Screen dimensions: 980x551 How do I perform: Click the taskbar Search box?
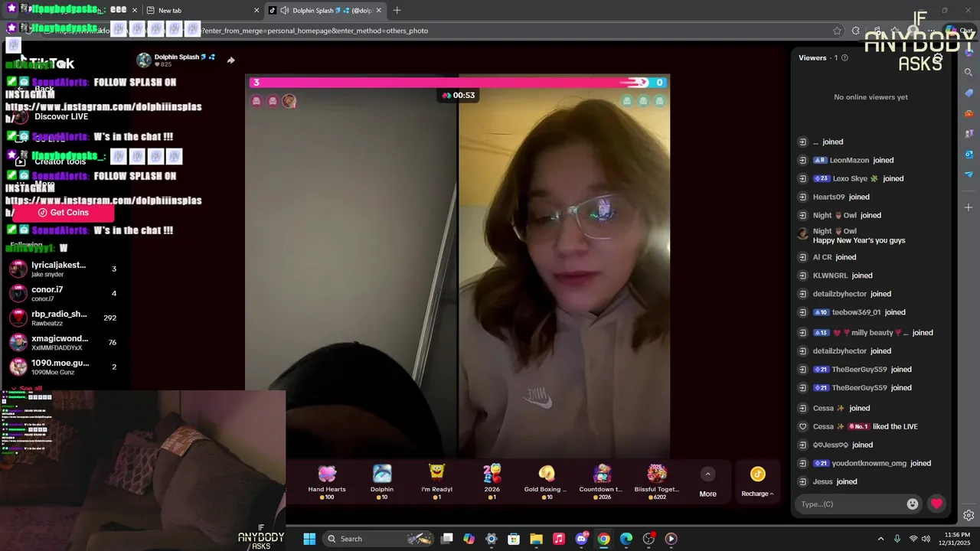pos(379,539)
